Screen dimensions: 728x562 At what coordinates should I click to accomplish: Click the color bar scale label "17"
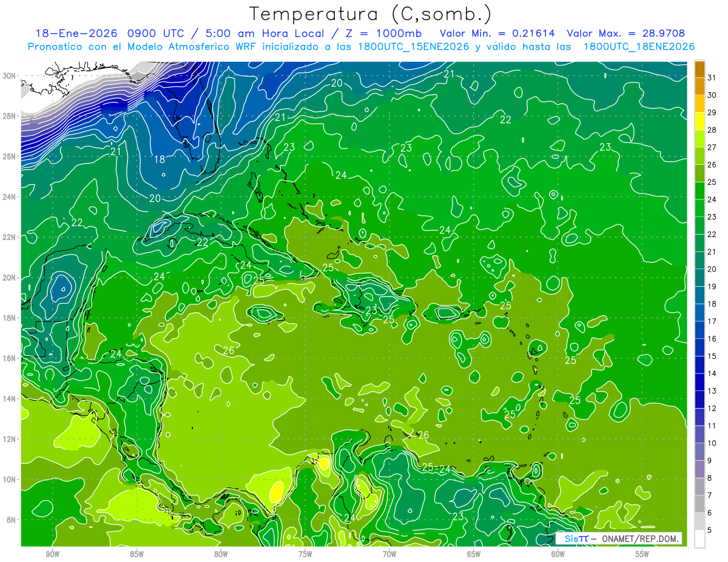point(712,321)
